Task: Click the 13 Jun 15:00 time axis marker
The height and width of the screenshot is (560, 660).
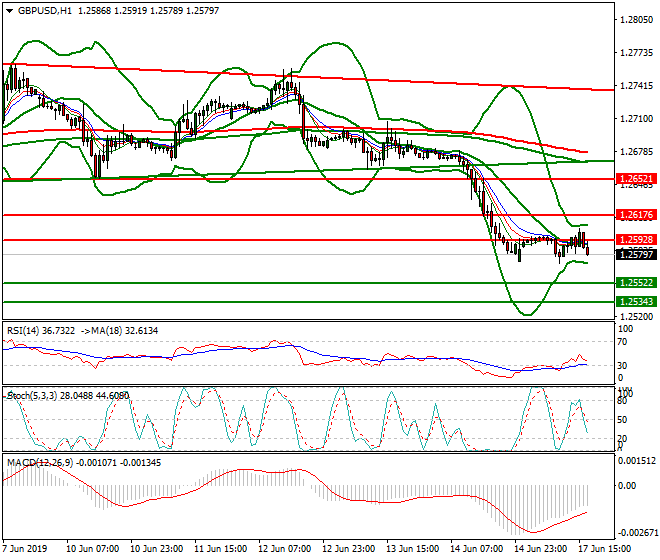Action: click(x=410, y=549)
